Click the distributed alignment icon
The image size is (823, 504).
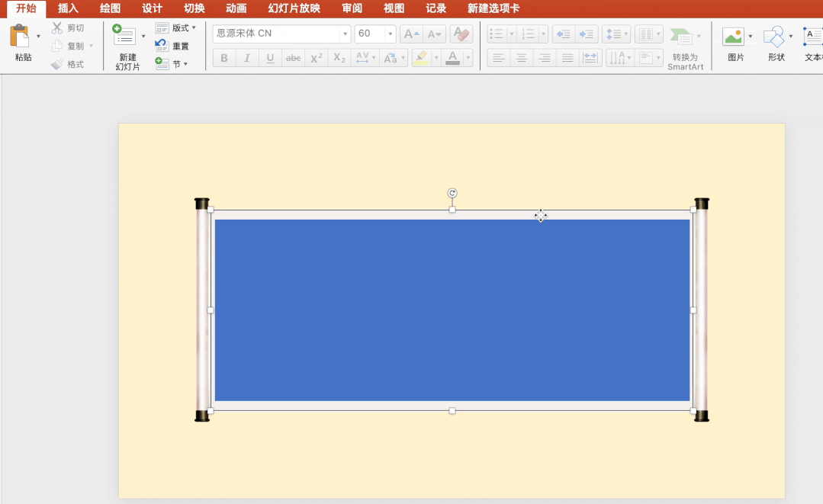(x=590, y=58)
